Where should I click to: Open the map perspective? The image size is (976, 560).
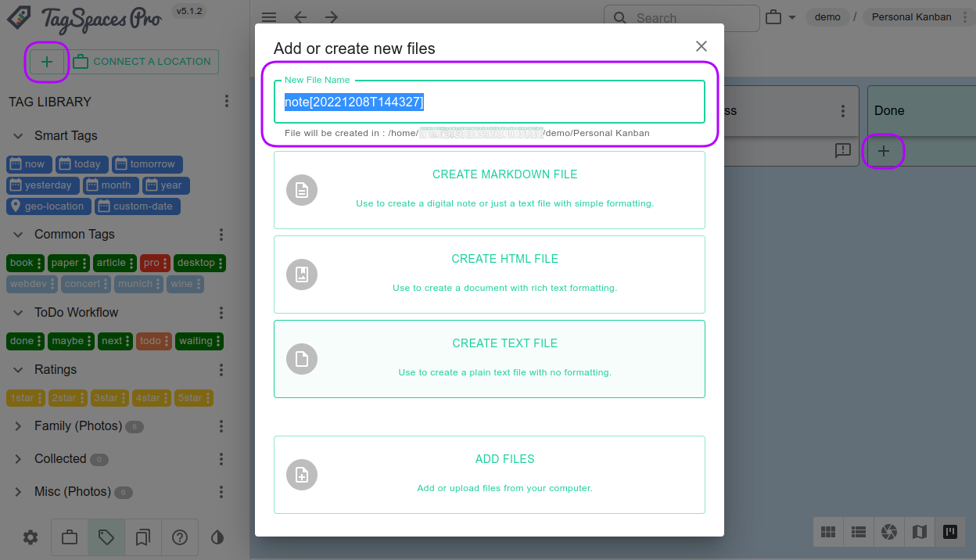click(x=920, y=532)
